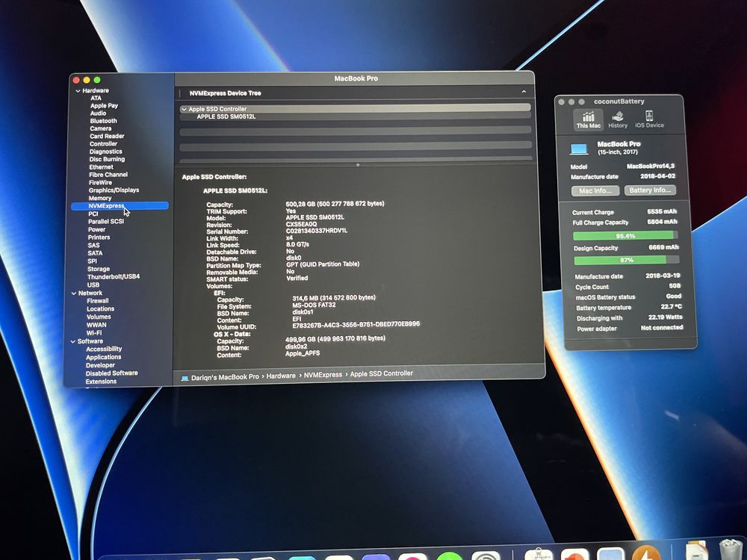Select Card Reader in the sidebar

click(x=107, y=136)
